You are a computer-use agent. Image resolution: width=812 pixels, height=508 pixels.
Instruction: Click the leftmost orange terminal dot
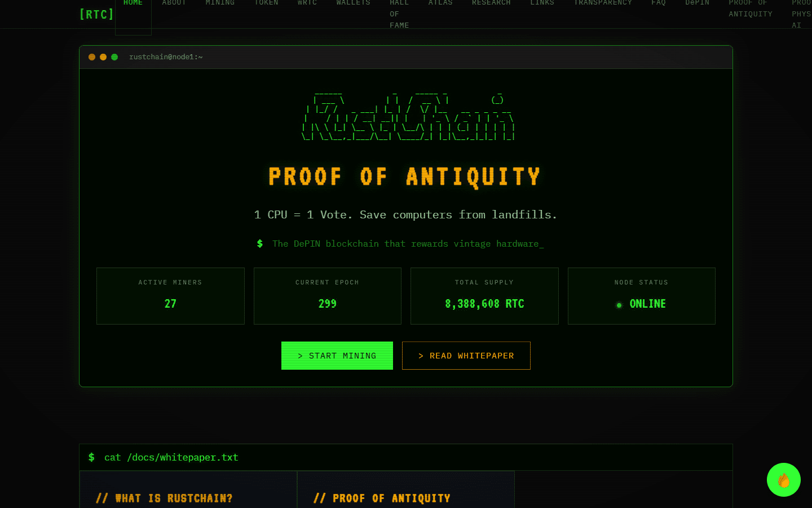pyautogui.click(x=92, y=57)
